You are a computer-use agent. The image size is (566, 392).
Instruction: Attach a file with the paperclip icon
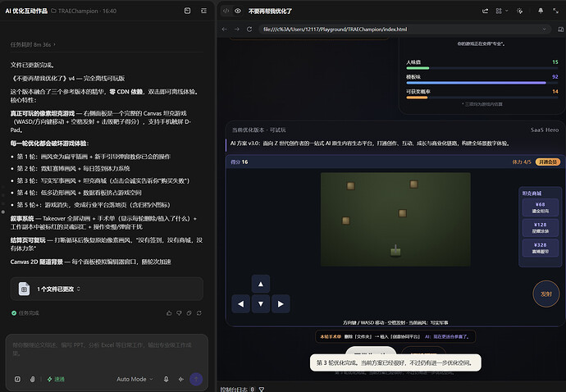33,379
